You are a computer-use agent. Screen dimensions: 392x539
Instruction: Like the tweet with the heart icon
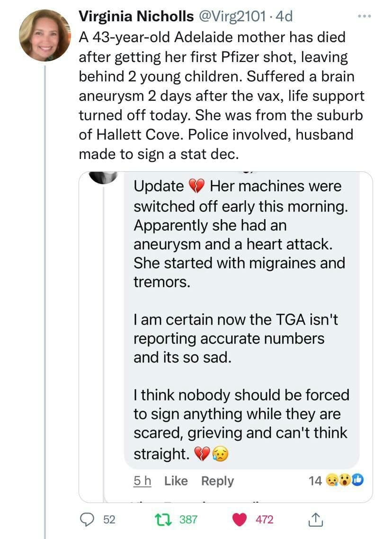click(x=241, y=519)
